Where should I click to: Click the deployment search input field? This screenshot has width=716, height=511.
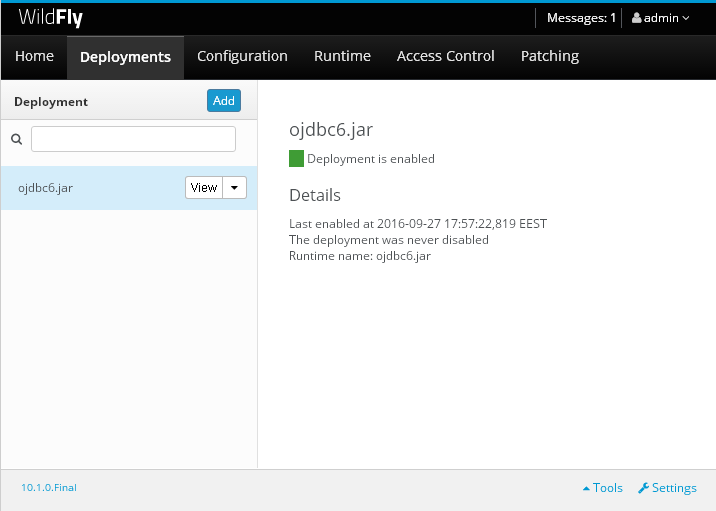(133, 139)
